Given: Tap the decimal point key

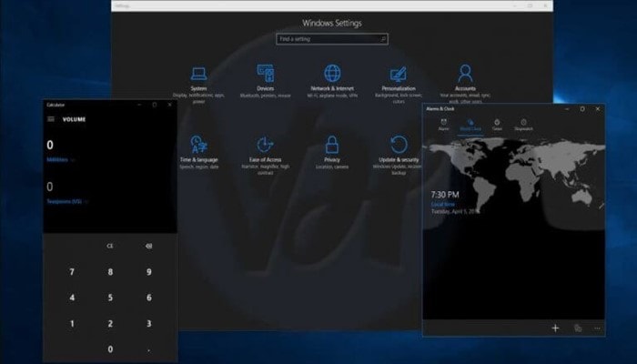Looking at the screenshot, I should (x=148, y=349).
